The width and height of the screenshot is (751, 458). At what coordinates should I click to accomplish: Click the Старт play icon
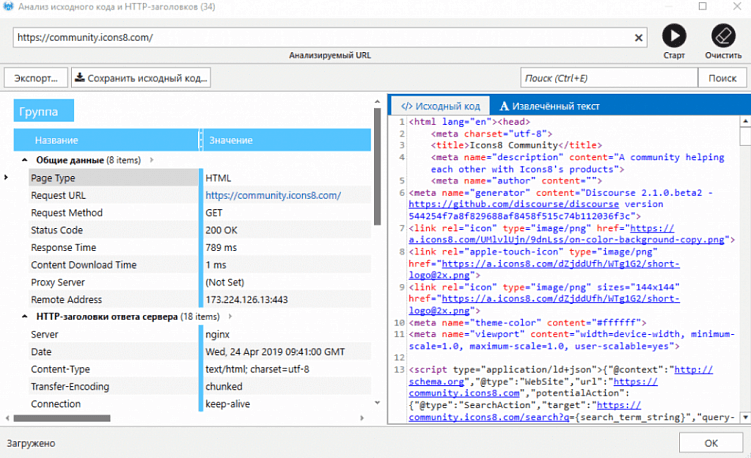coord(675,36)
